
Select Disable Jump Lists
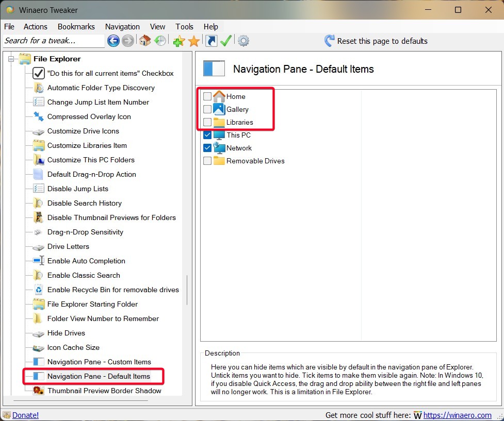click(77, 189)
